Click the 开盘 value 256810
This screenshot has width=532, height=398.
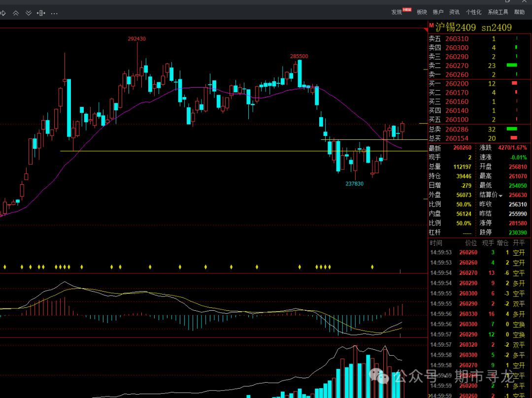tap(518, 167)
